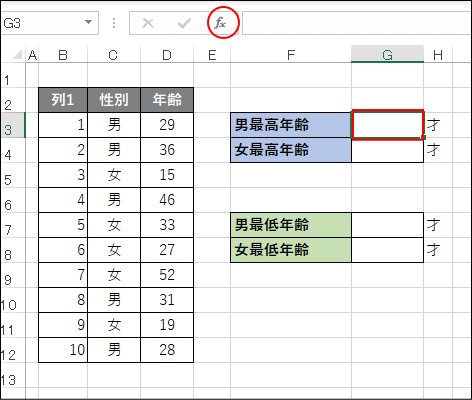Screen dimensions: 472x400
Task: Click the age cell containing 33
Action: [167, 225]
